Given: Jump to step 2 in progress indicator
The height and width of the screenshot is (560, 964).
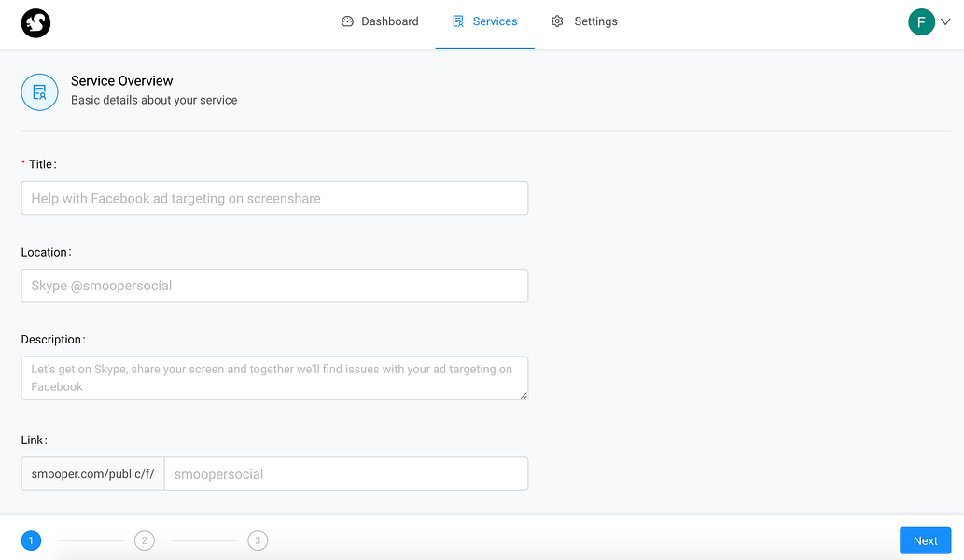Looking at the screenshot, I should click(x=145, y=540).
